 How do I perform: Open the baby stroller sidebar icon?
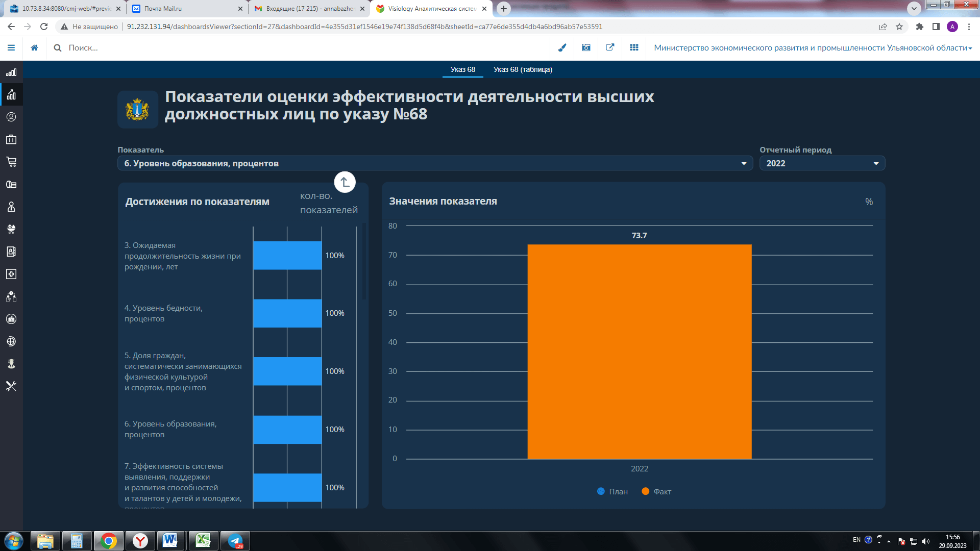[11, 229]
